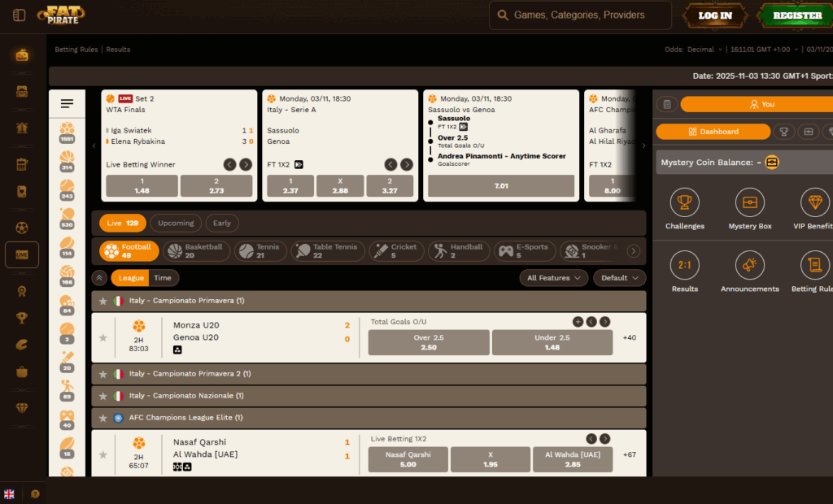Select the Basketball sport tab
This screenshot has height=504, width=833.
tap(196, 251)
